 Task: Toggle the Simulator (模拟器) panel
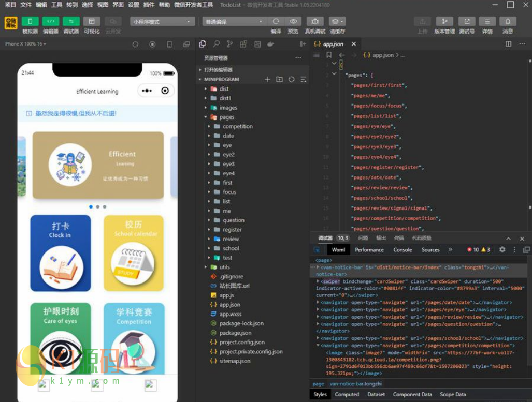(x=30, y=21)
